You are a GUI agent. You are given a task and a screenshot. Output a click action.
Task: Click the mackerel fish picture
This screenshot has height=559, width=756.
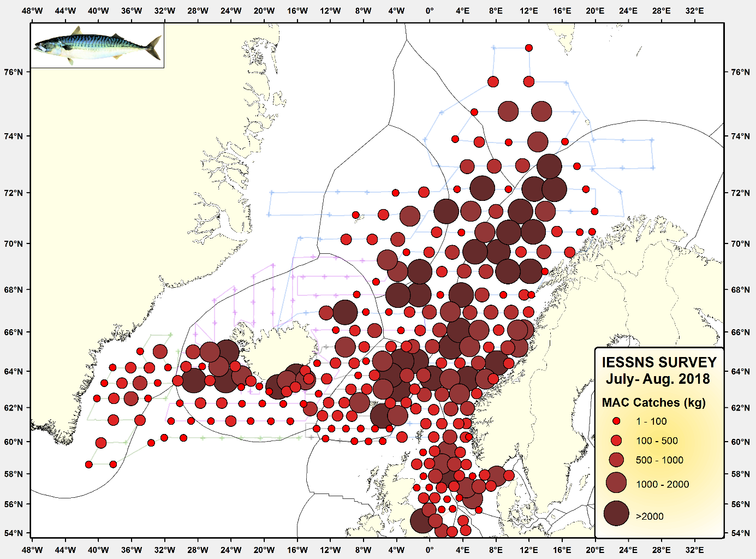97,45
